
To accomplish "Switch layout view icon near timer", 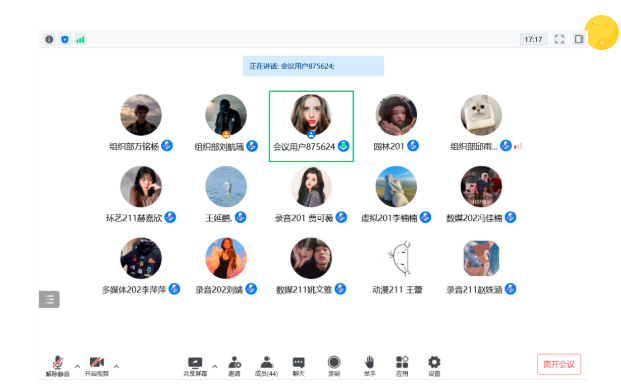I will 579,39.
